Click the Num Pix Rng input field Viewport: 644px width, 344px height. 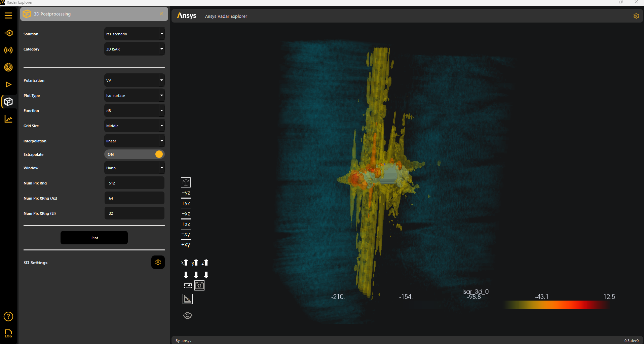click(x=134, y=183)
